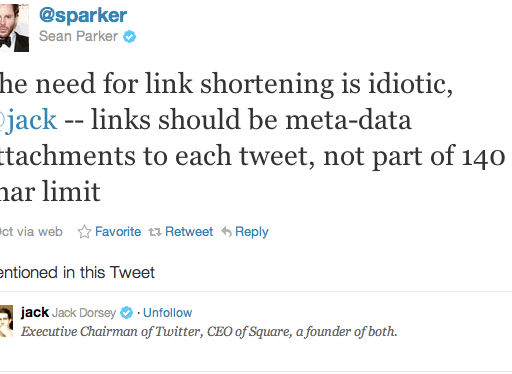Click the Mentioned in this Tweet heading
This screenshot has height=374, width=512.
(77, 272)
